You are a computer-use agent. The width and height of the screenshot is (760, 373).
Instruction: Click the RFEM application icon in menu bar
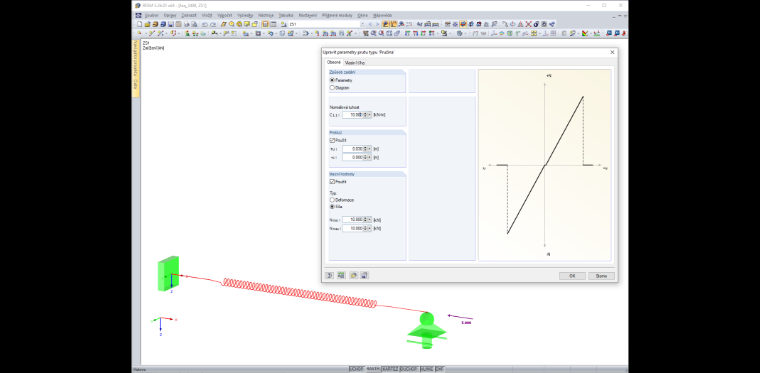click(x=139, y=15)
